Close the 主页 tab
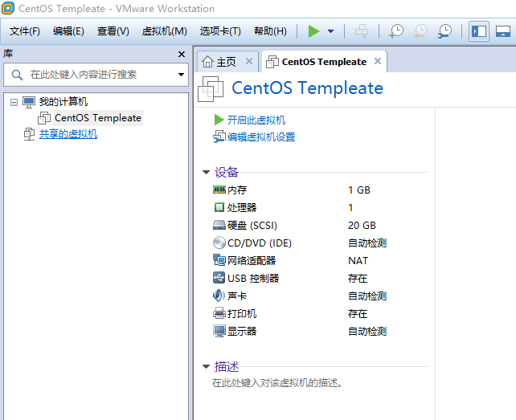516x420 pixels. (x=249, y=61)
